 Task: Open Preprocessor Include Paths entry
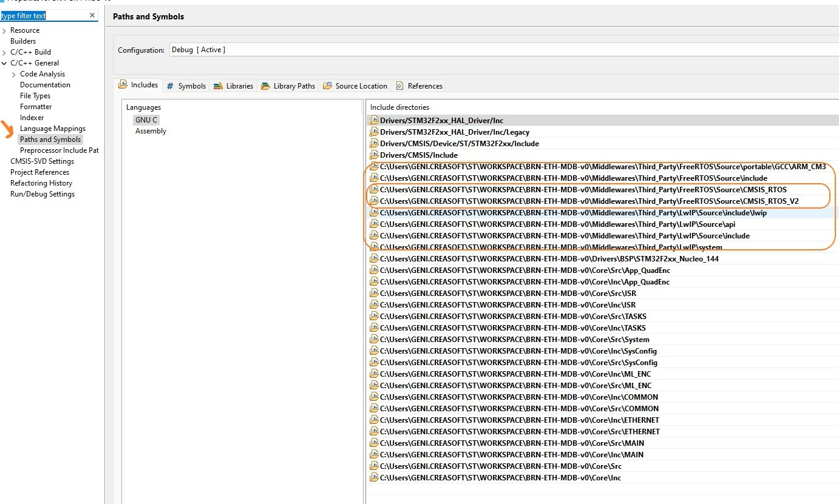coord(59,150)
